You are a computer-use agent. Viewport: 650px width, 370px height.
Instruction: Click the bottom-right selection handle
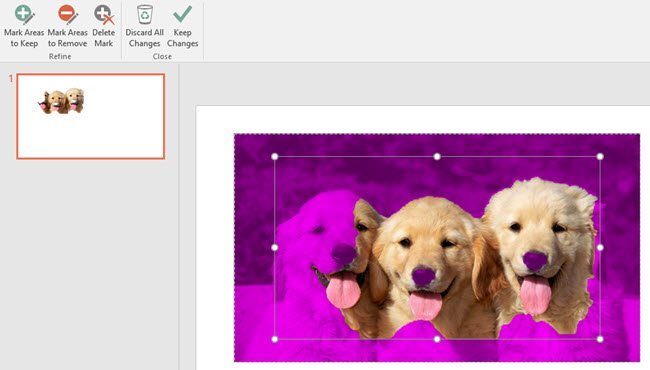click(600, 339)
